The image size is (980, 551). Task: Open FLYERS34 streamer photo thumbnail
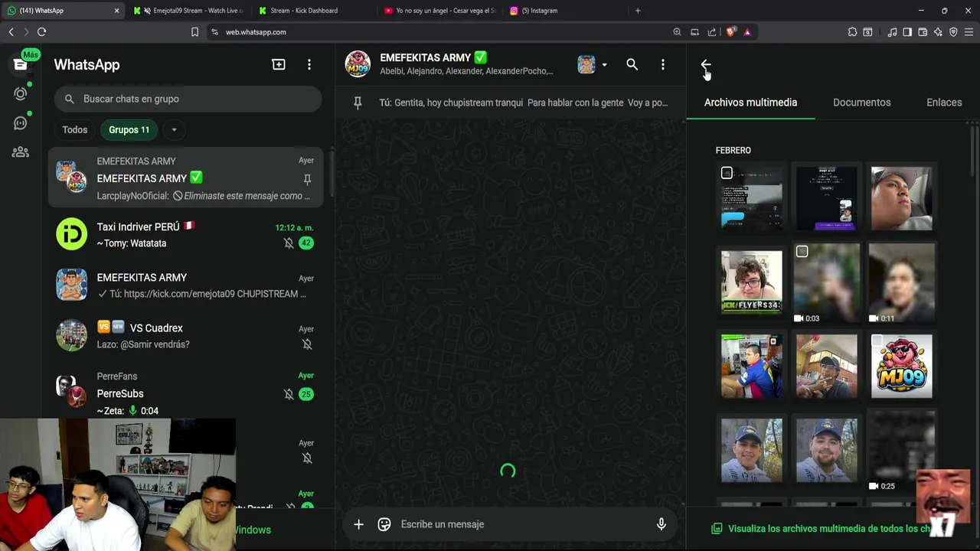(x=752, y=282)
